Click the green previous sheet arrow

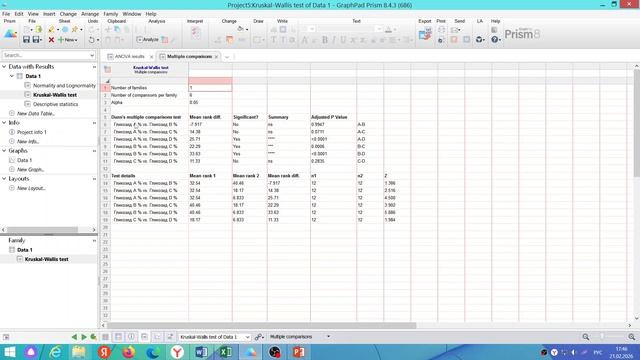[x=74, y=337]
